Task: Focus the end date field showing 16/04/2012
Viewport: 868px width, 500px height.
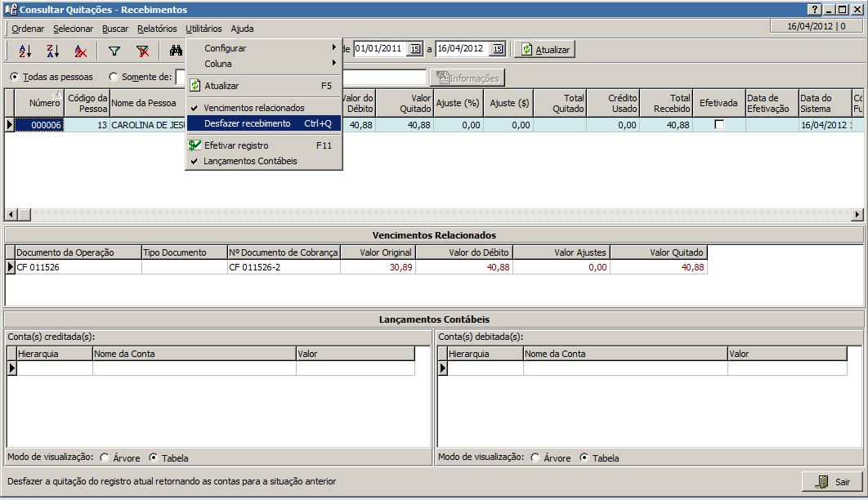Action: (x=464, y=49)
